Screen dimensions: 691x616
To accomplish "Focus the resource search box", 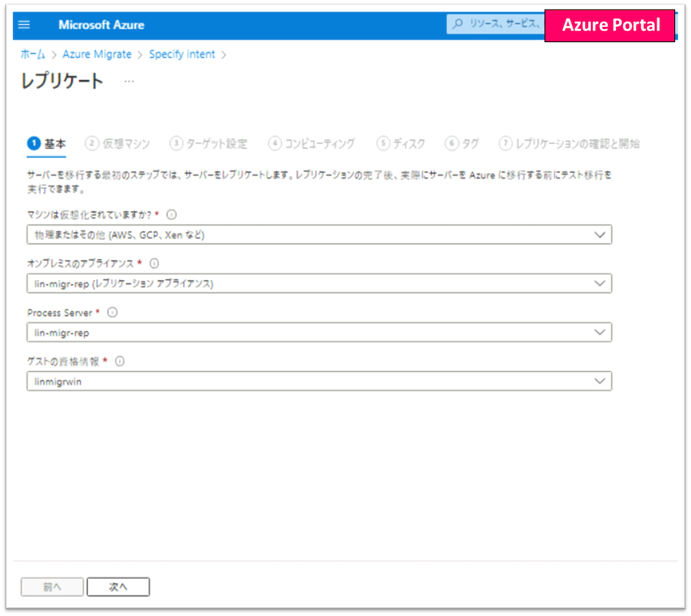I will [x=496, y=24].
